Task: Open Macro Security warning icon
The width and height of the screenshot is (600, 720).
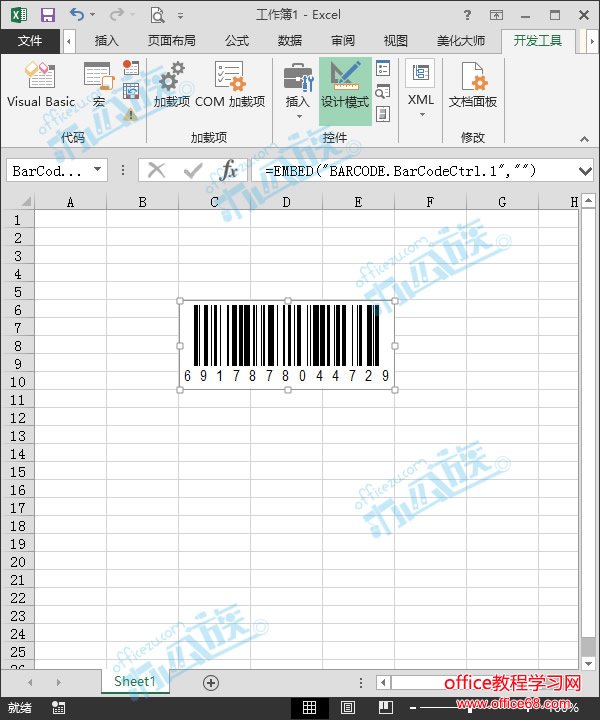Action: (131, 113)
